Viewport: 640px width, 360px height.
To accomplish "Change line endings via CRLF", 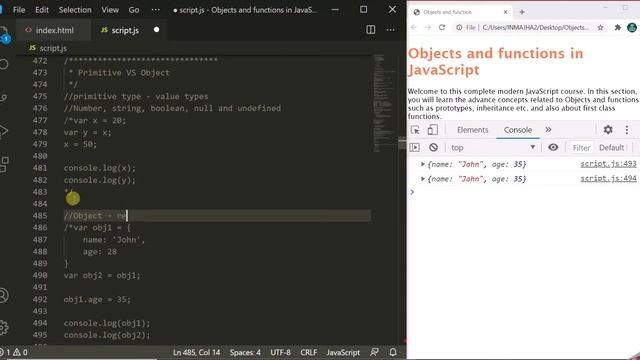I will tap(309, 352).
